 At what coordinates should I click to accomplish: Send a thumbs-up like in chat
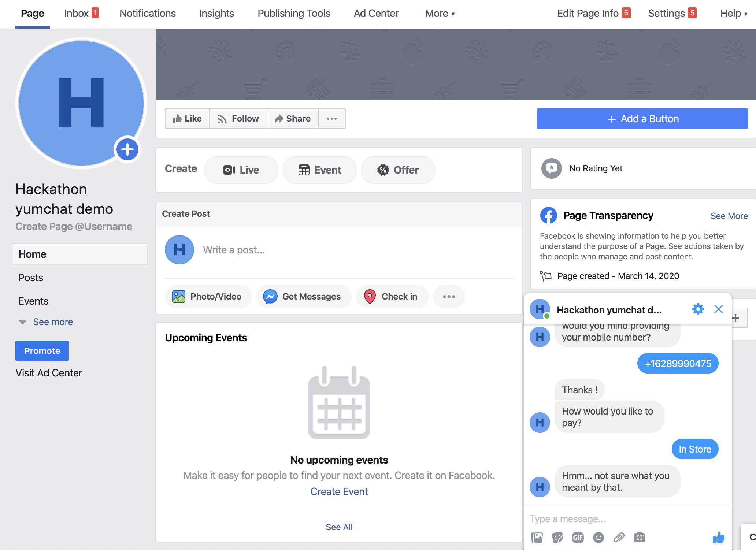(718, 537)
